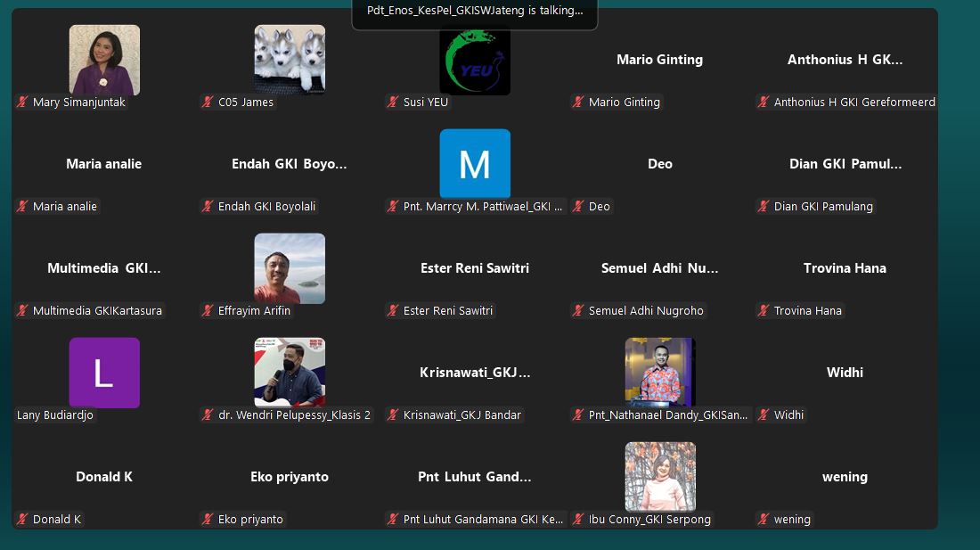Click the large 'Ester Reni Sawitri' tile name

pyautogui.click(x=475, y=268)
